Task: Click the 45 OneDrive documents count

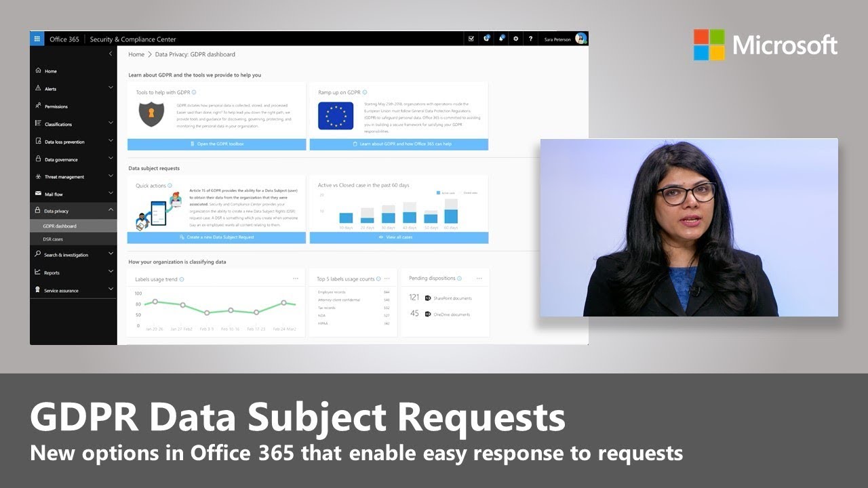Action: point(414,314)
